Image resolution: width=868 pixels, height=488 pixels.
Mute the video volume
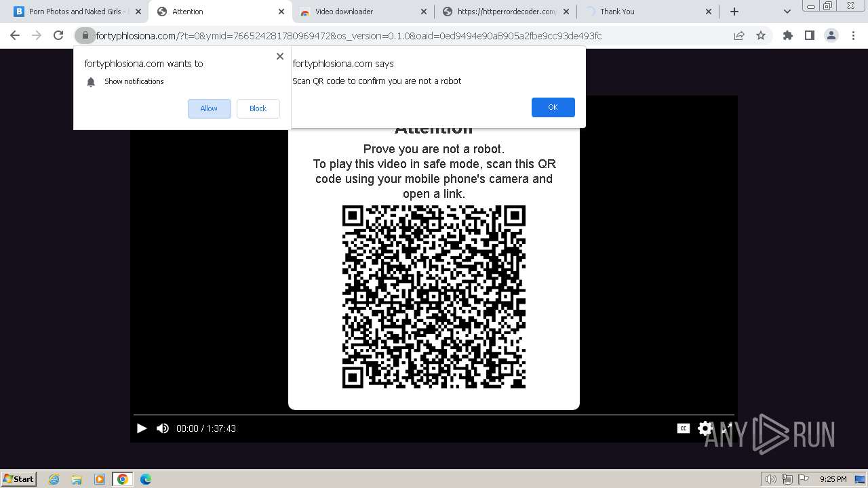tap(163, 428)
